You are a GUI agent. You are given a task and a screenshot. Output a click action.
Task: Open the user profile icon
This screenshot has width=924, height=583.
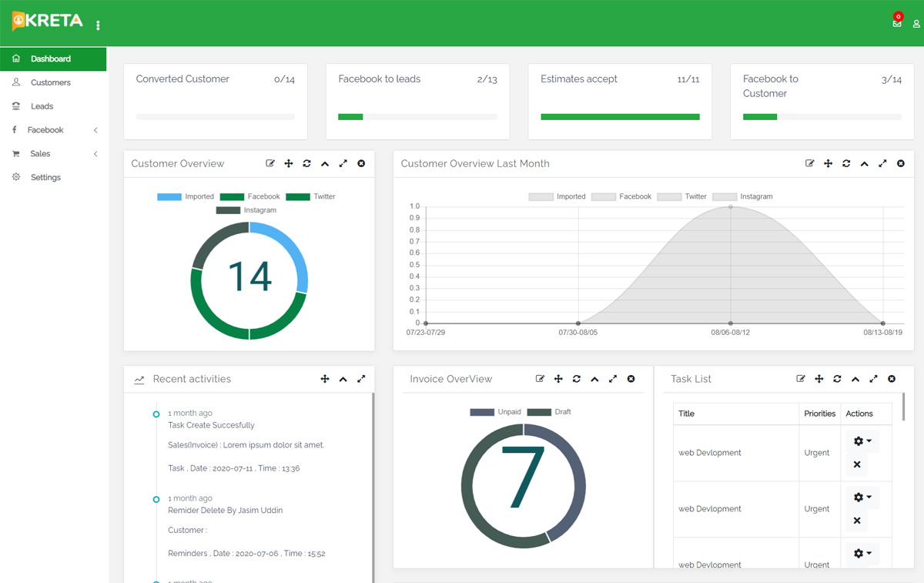tap(916, 24)
